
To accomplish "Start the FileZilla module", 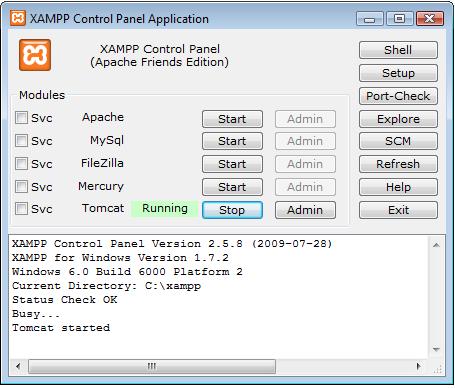I will [232, 164].
